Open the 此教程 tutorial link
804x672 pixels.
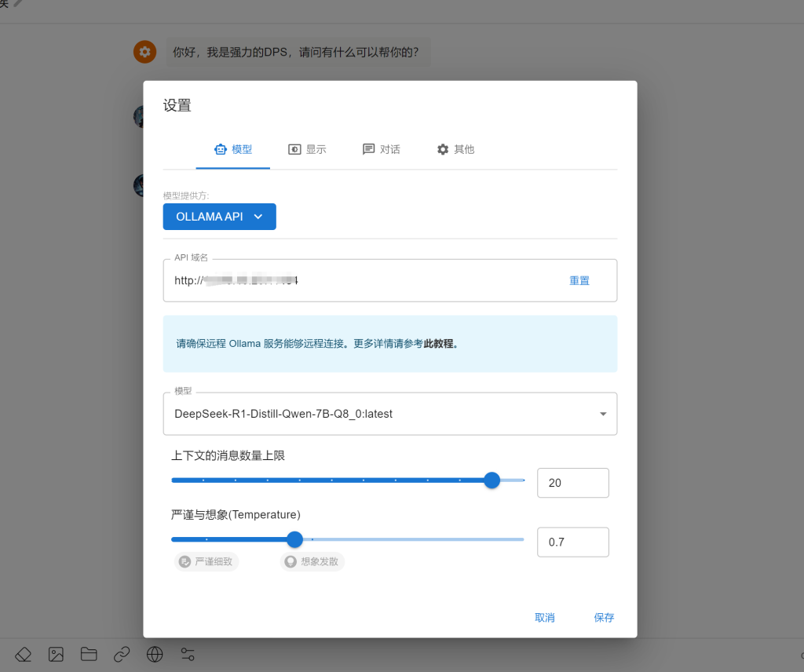coord(438,344)
